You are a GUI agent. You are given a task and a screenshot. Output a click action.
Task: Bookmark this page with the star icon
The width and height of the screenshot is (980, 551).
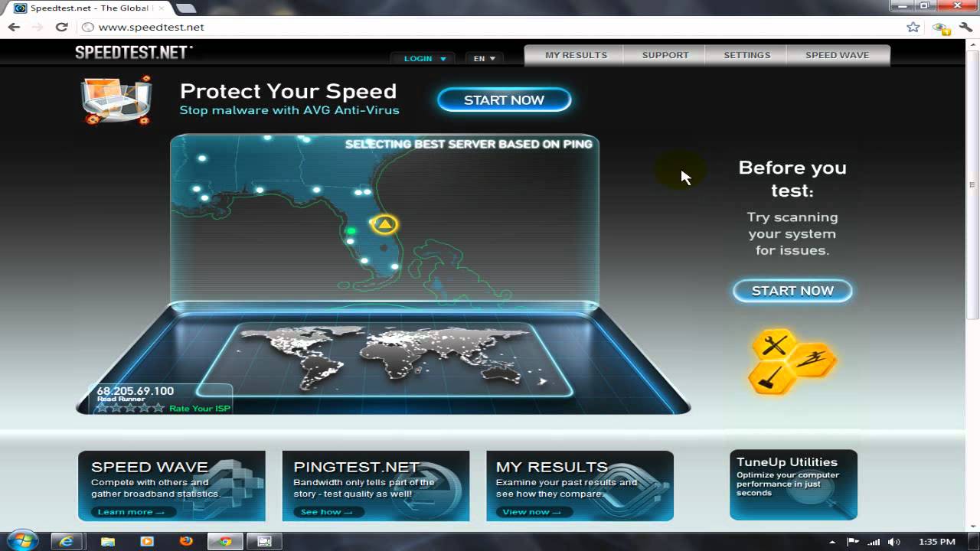(913, 27)
